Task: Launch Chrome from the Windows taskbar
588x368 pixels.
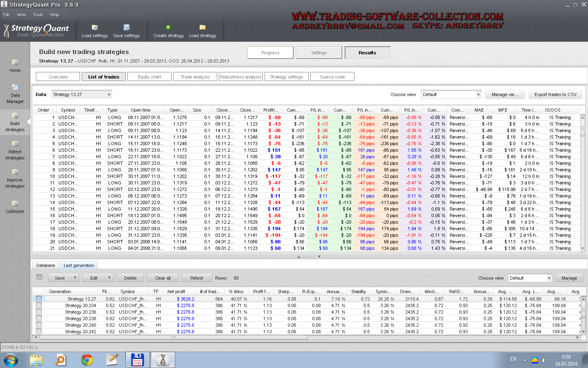Action: pyautogui.click(x=87, y=360)
